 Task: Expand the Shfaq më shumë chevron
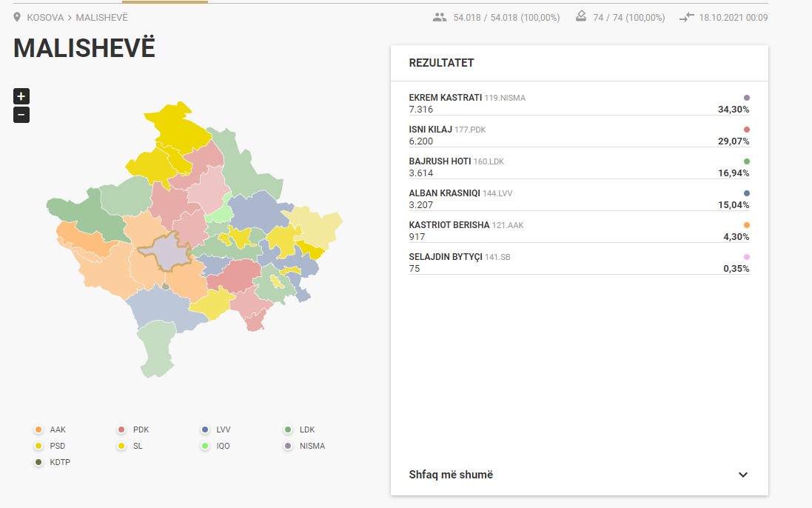point(743,475)
